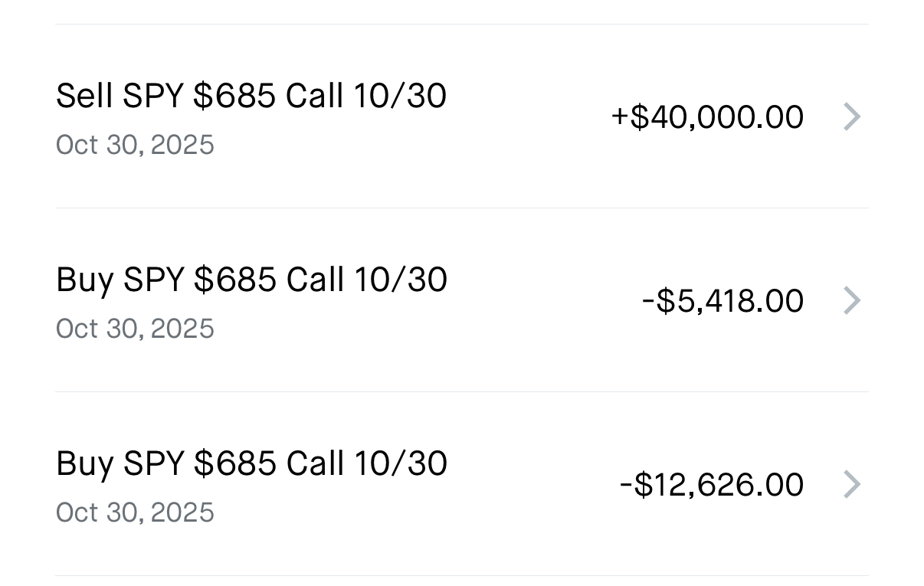Click the -$5,418.00 cost amount
924x586 pixels.
pyautogui.click(x=722, y=301)
